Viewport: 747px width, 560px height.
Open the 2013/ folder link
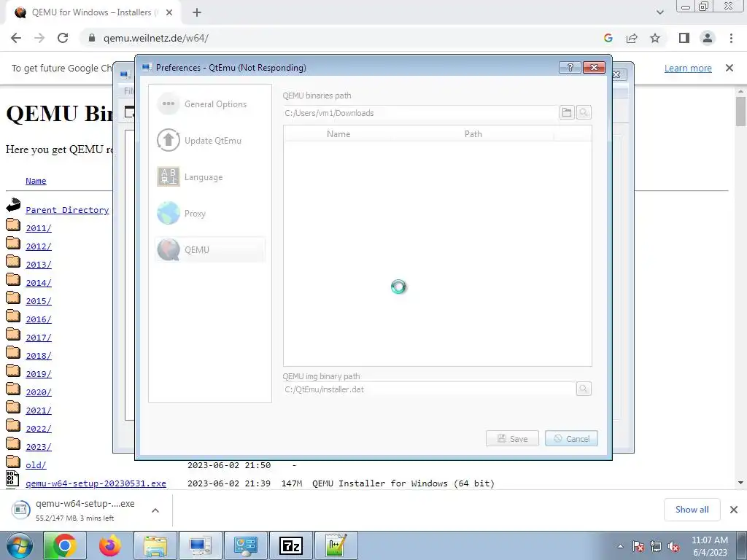(x=39, y=265)
